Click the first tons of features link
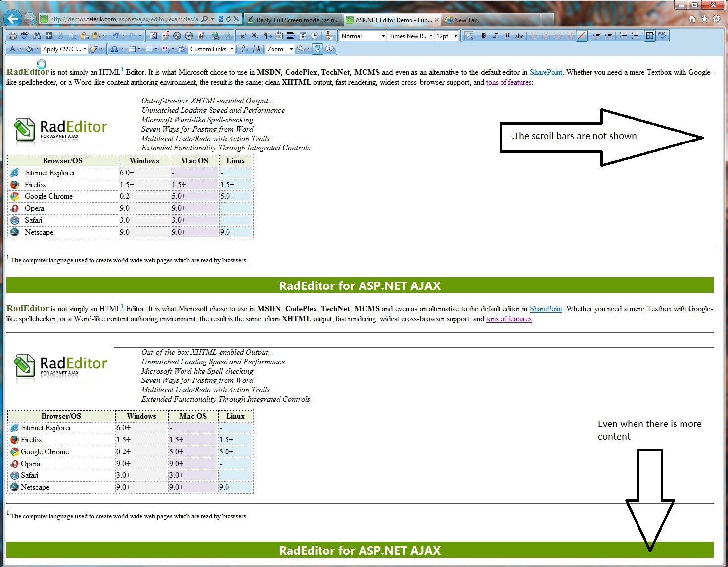Screen dimensions: 728x567 [x=508, y=82]
